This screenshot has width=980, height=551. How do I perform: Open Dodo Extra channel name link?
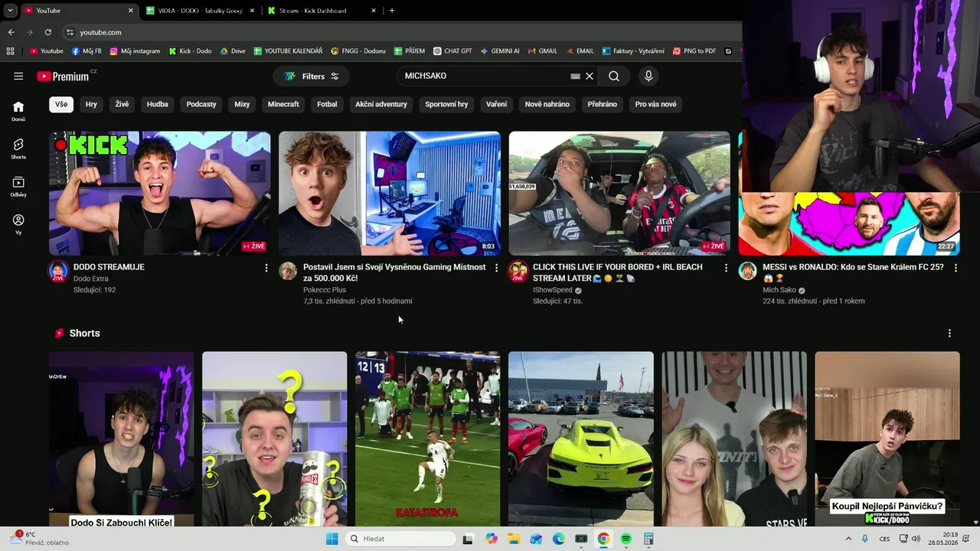(90, 279)
